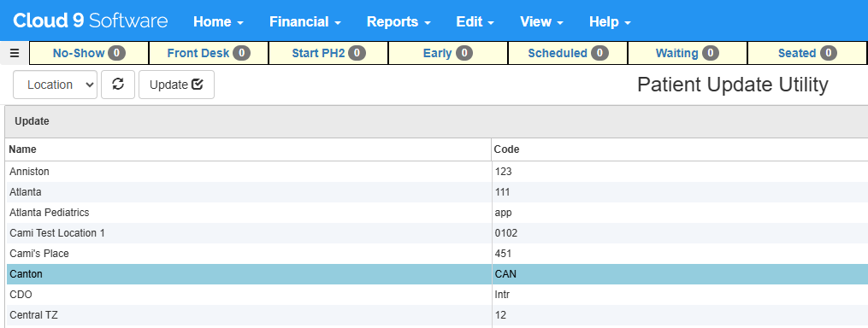This screenshot has height=328, width=868.
Task: Open the View menu
Action: point(541,21)
